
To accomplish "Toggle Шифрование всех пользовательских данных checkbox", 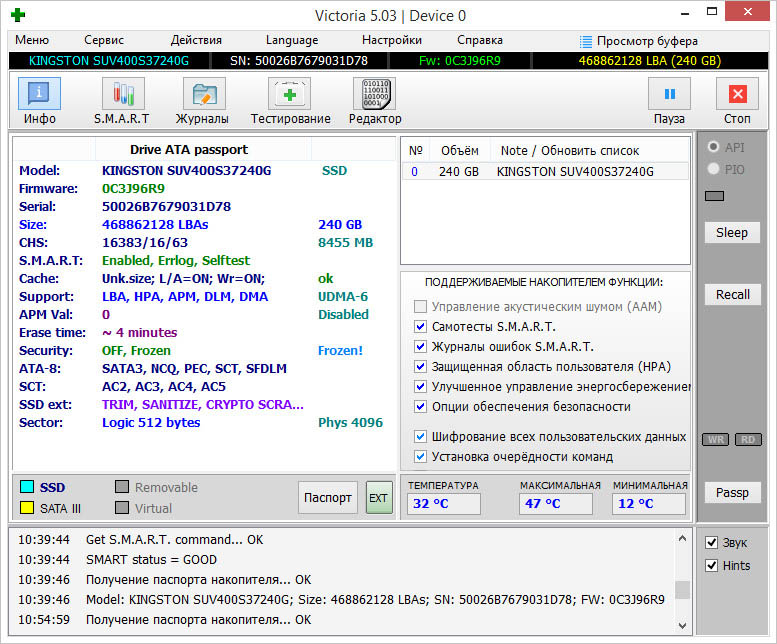I will [x=420, y=436].
